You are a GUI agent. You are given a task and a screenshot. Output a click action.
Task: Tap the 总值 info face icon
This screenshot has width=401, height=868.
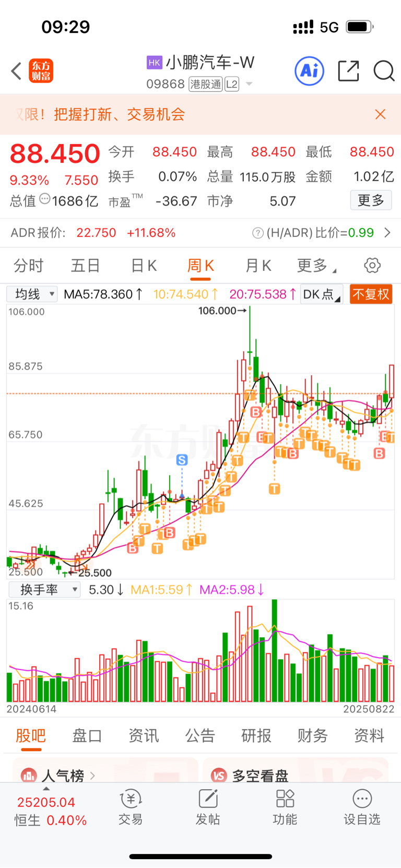[x=45, y=199]
